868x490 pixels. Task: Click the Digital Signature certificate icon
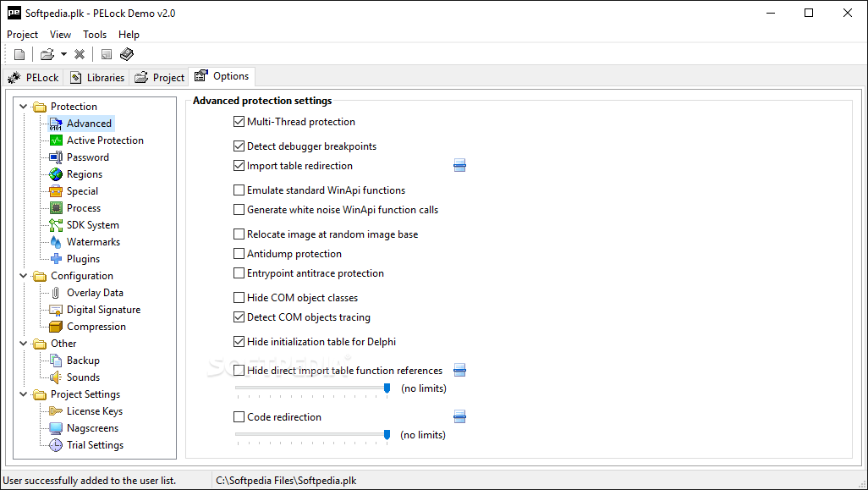click(56, 310)
